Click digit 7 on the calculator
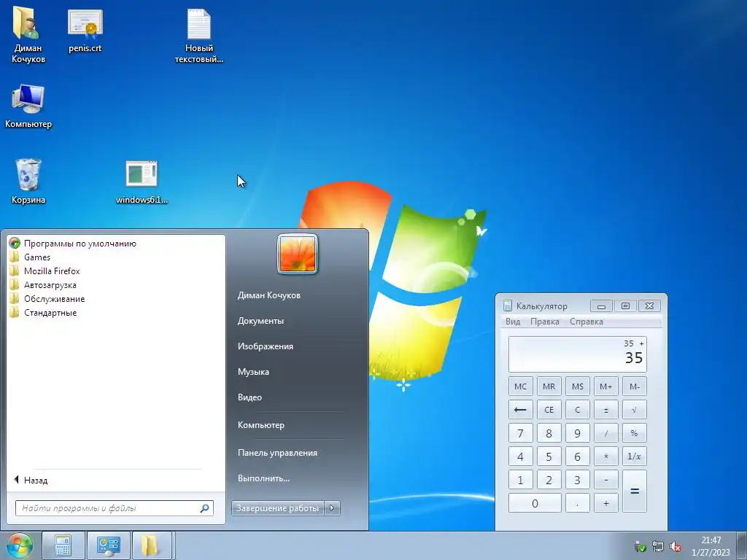747x560 pixels. point(520,433)
